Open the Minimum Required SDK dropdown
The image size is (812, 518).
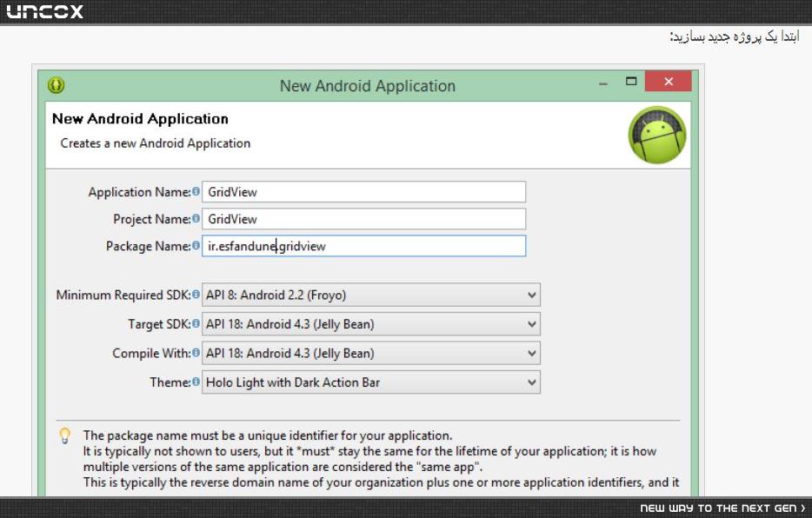coord(370,295)
